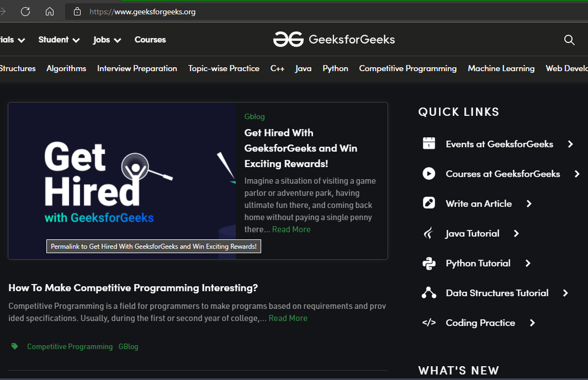Screen dimensions: 588x380
Task: Open the Write an Article quick link
Action: [478, 204]
